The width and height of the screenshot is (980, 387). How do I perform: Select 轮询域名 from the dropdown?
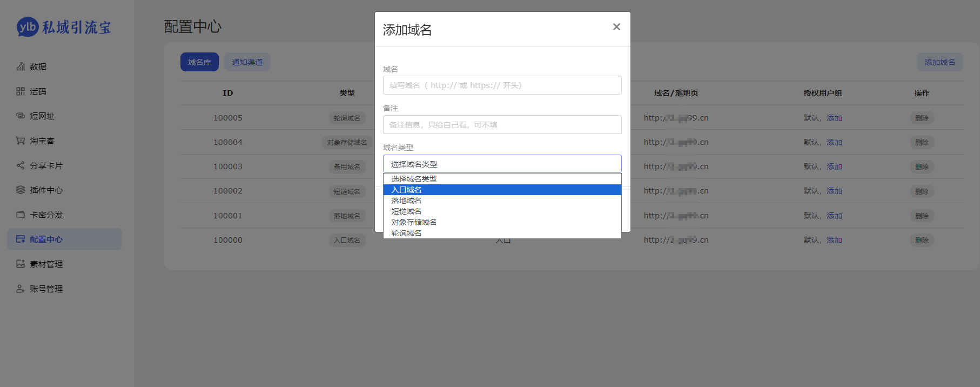click(502, 233)
